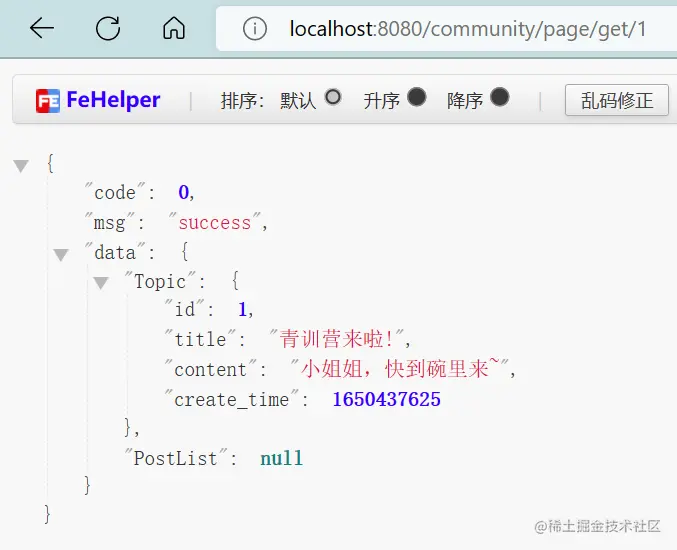Image resolution: width=677 pixels, height=550 pixels.
Task: Open the browser home page icon
Action: pos(174,28)
